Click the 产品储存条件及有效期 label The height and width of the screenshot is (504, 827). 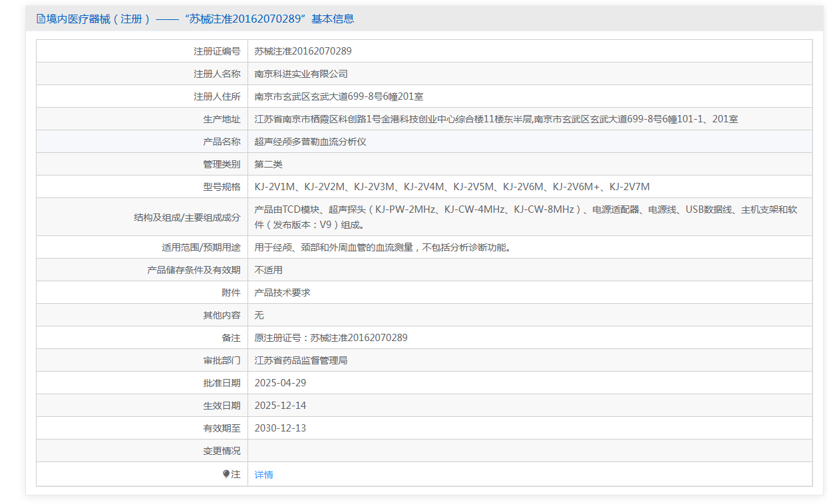tap(194, 270)
